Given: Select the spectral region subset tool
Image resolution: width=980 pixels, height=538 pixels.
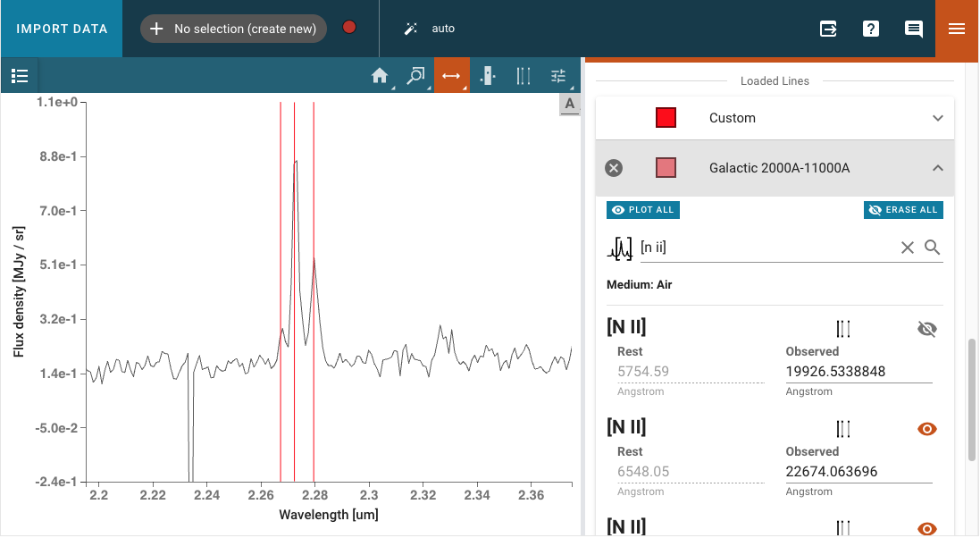Looking at the screenshot, I should click(x=488, y=76).
